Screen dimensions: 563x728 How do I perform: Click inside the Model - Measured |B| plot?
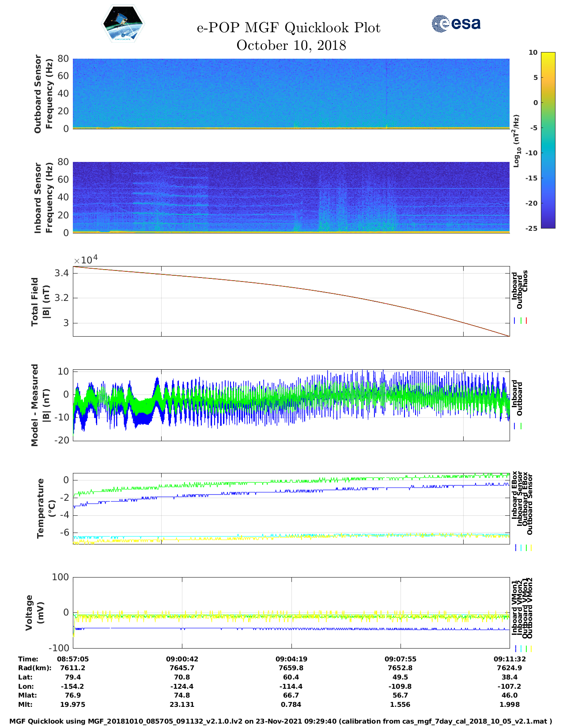tap(291, 405)
